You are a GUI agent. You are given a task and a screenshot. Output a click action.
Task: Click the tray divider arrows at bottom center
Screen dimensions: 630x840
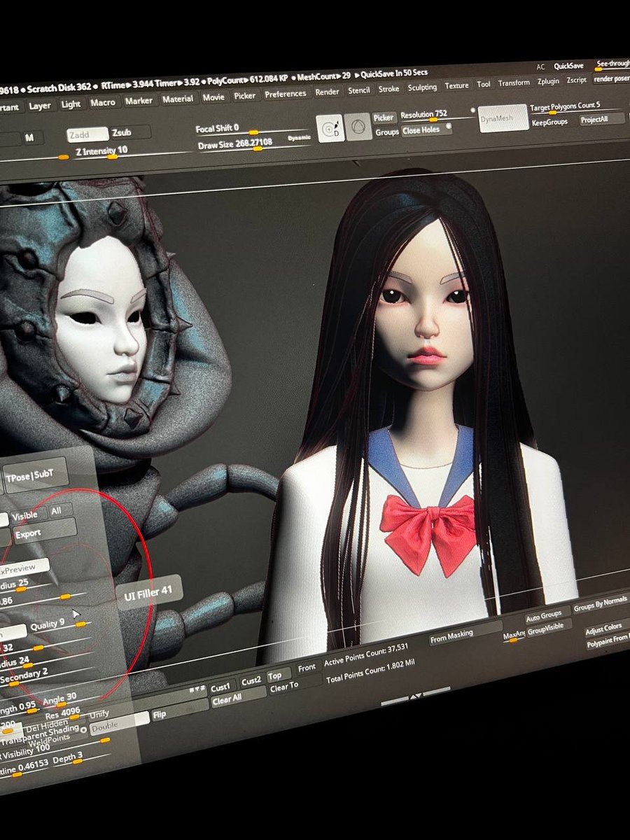(414, 696)
